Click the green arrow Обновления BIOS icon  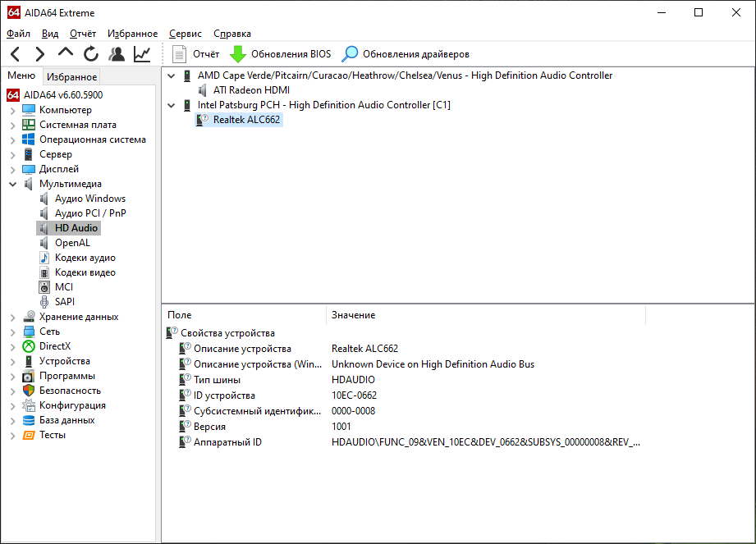(238, 54)
